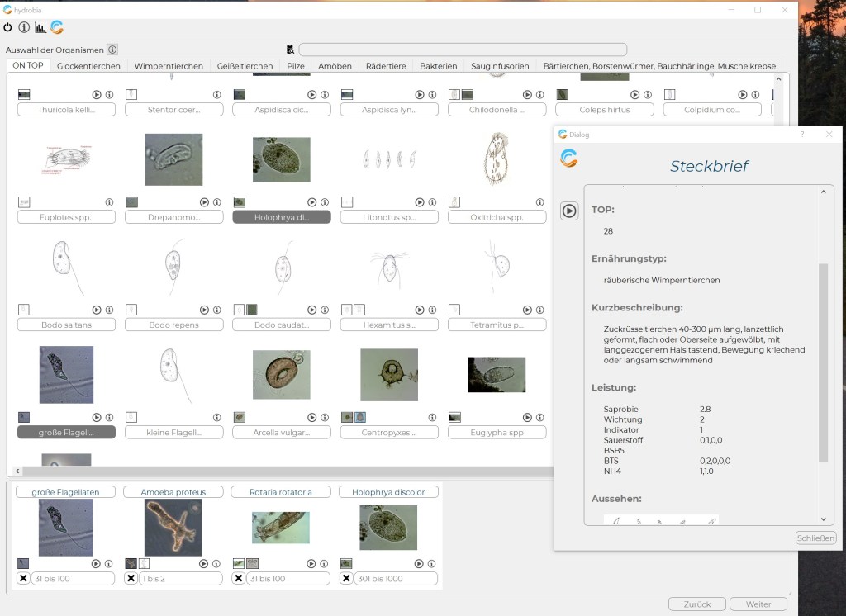Select the Arcella vulgar... organism button
846x616 pixels.
pyautogui.click(x=281, y=433)
